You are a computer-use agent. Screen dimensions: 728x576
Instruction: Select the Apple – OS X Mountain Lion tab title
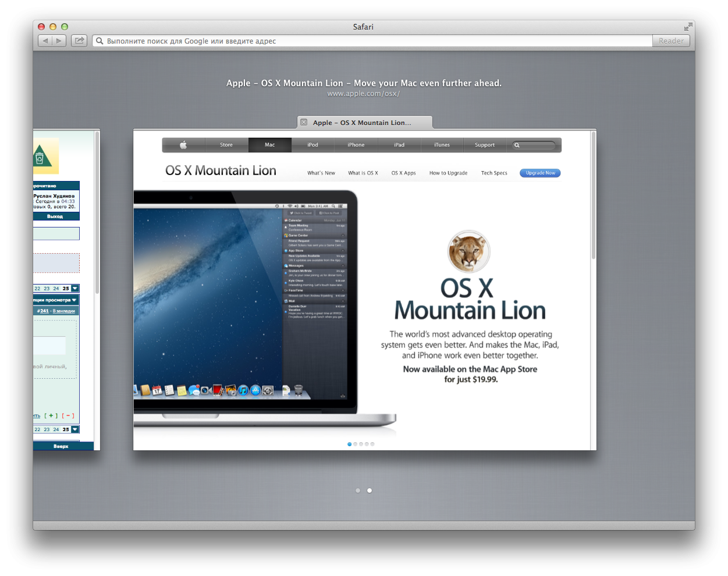[x=362, y=123]
